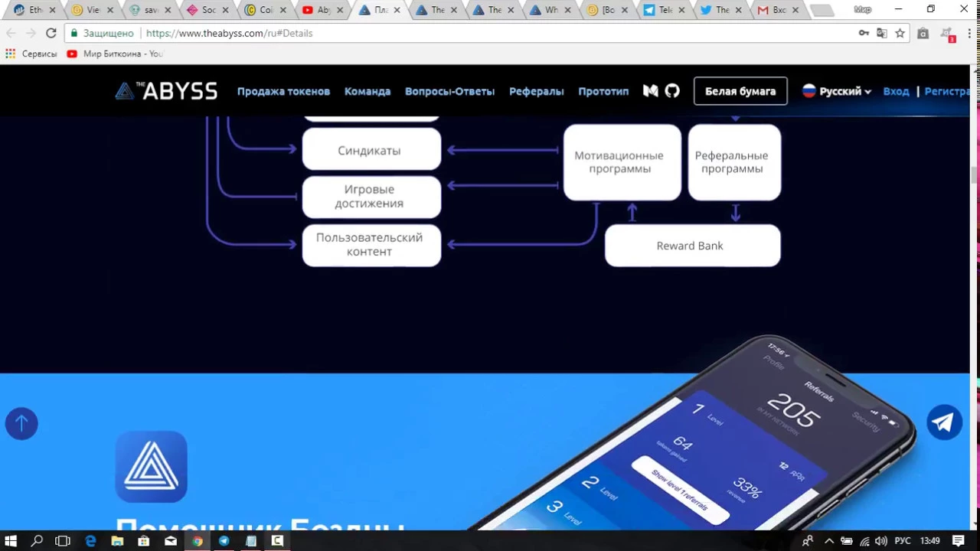Click the floating Telegram chat button
Image resolution: width=980 pixels, height=551 pixels.
[944, 422]
